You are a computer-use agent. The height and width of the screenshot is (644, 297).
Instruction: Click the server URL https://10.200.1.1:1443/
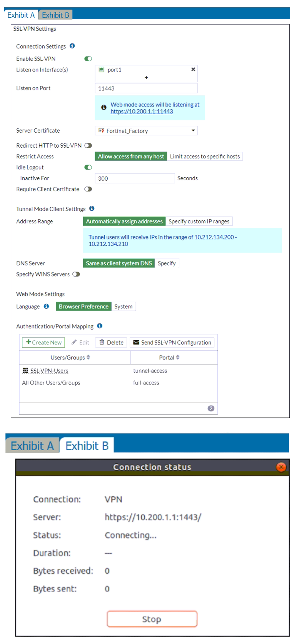[x=153, y=517]
